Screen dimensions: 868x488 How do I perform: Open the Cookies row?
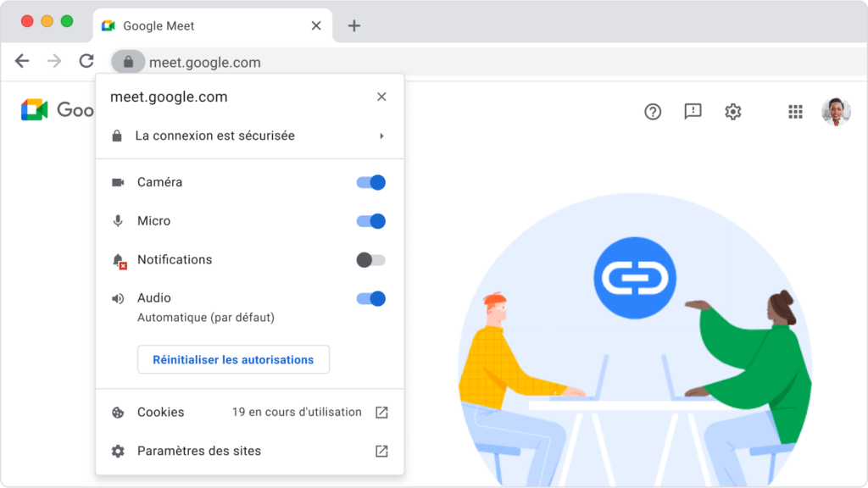tap(250, 413)
